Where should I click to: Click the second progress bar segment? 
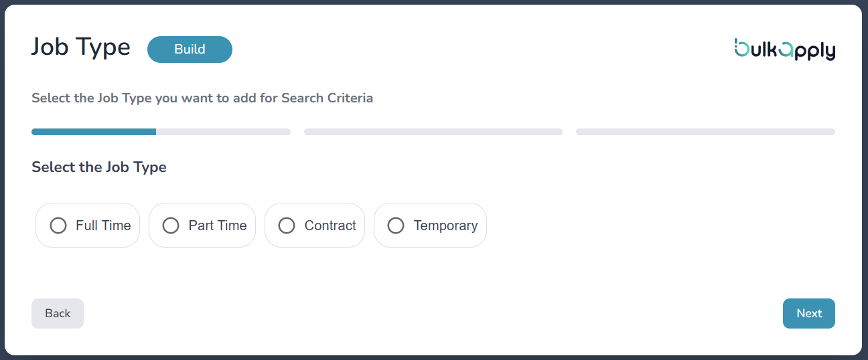coord(433,132)
